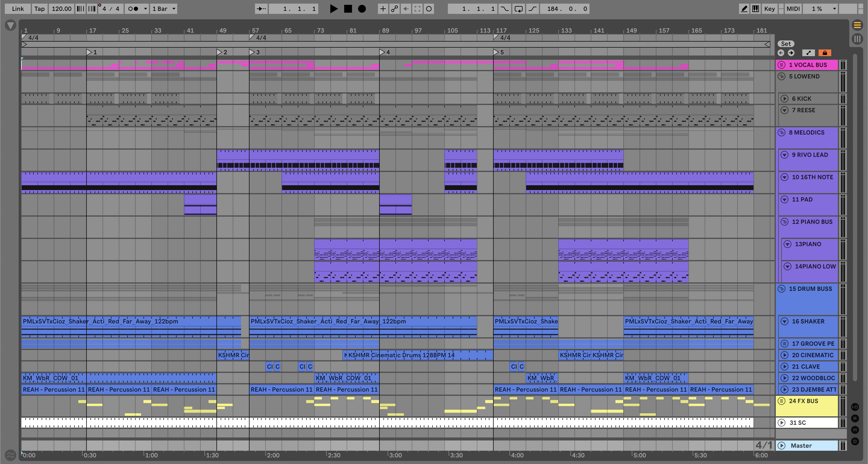Click the orange Lock Envelopes icon
The width and height of the screenshot is (868, 464).
coord(825,53)
